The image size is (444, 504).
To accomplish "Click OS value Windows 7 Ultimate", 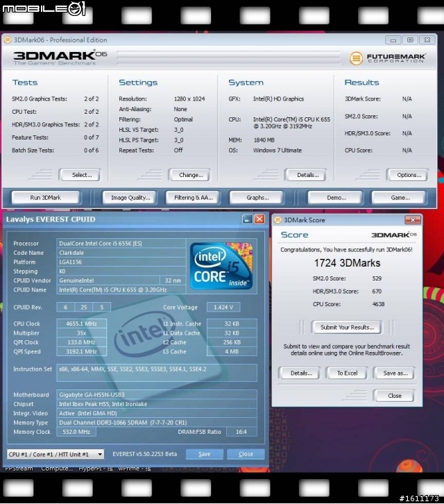I will (x=277, y=151).
